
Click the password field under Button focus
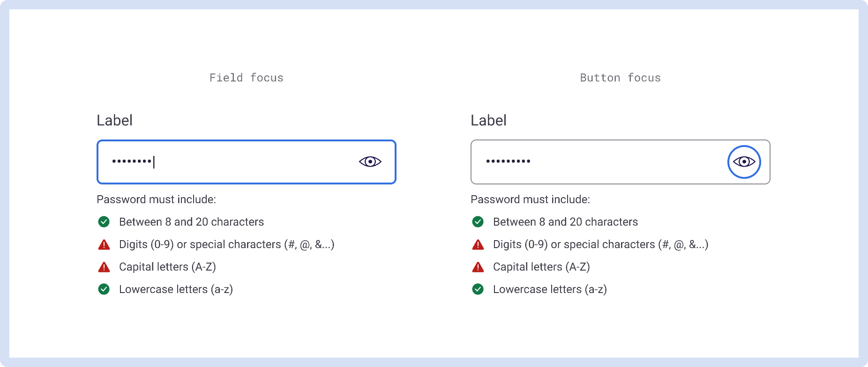595,162
